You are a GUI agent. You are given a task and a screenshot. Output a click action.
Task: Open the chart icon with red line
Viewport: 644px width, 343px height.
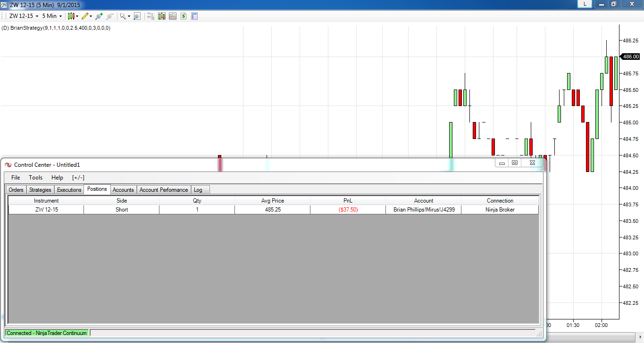pyautogui.click(x=173, y=16)
